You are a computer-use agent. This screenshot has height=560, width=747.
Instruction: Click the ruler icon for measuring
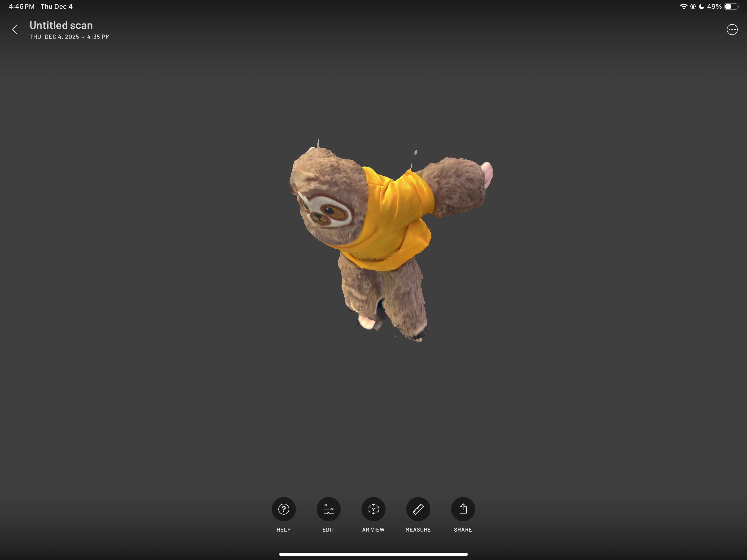418,509
